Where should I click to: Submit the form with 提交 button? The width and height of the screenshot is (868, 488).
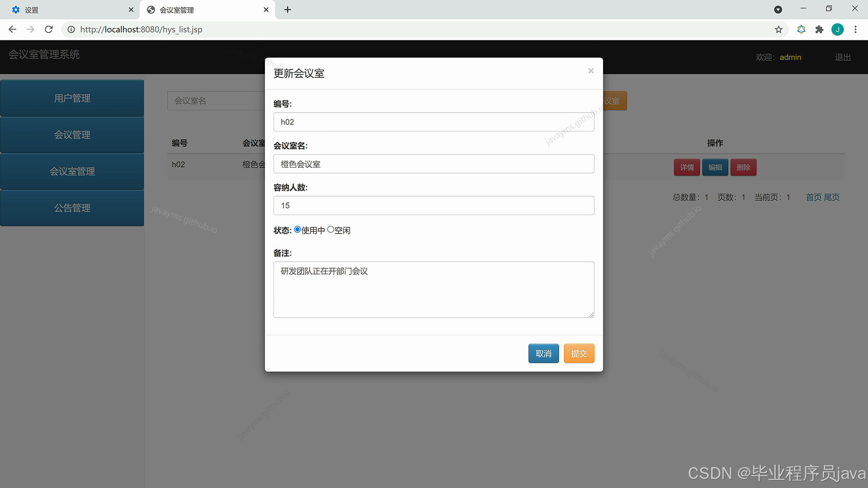pyautogui.click(x=579, y=353)
